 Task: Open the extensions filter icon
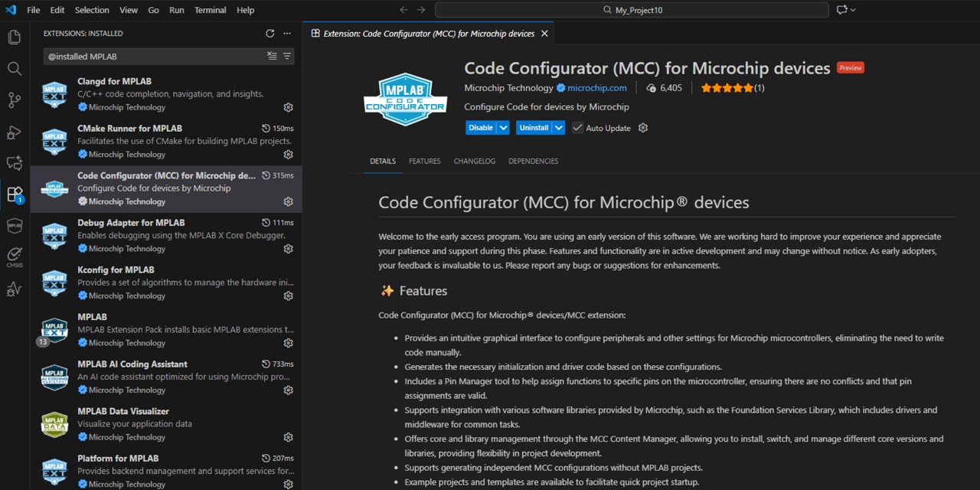click(x=287, y=57)
